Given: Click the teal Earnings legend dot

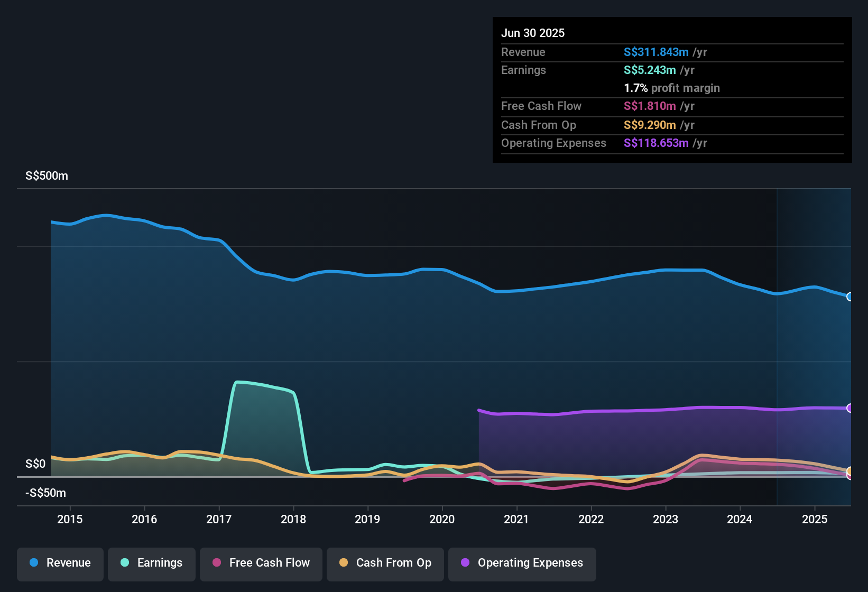Looking at the screenshot, I should pos(125,562).
